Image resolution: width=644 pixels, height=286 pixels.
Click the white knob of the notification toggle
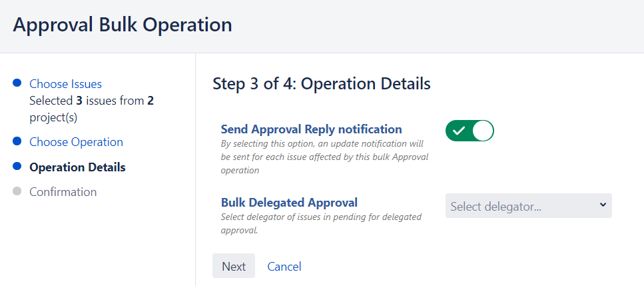[483, 131]
